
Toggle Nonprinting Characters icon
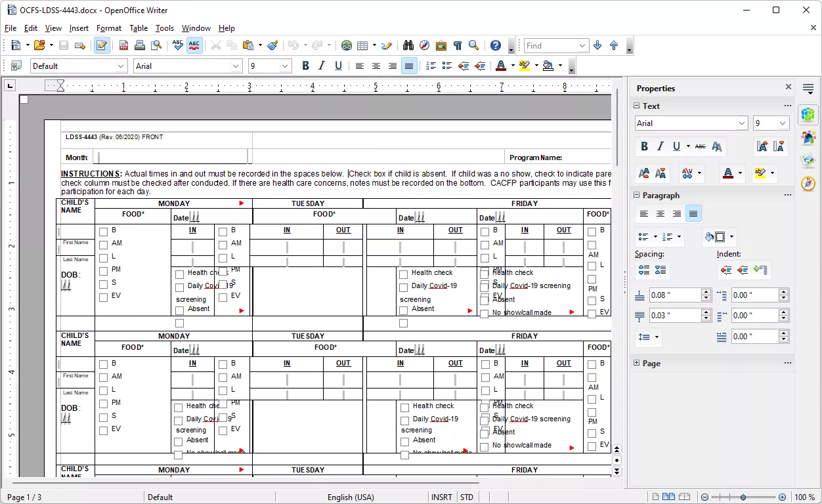point(458,45)
